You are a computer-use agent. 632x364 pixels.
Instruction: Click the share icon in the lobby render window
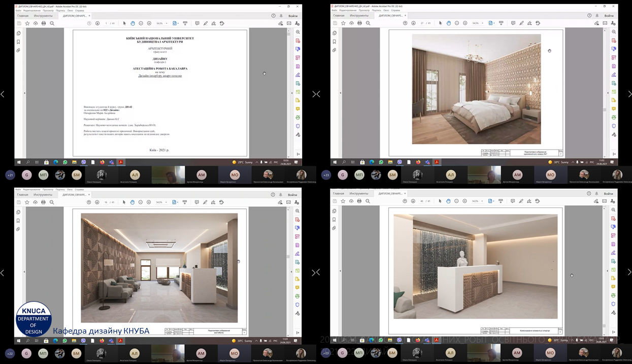pos(297,202)
